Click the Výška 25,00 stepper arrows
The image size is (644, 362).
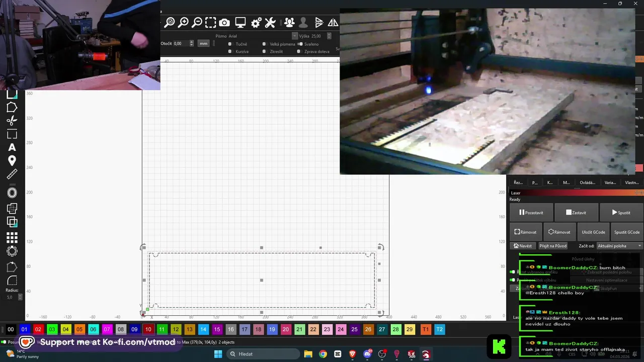(x=329, y=36)
